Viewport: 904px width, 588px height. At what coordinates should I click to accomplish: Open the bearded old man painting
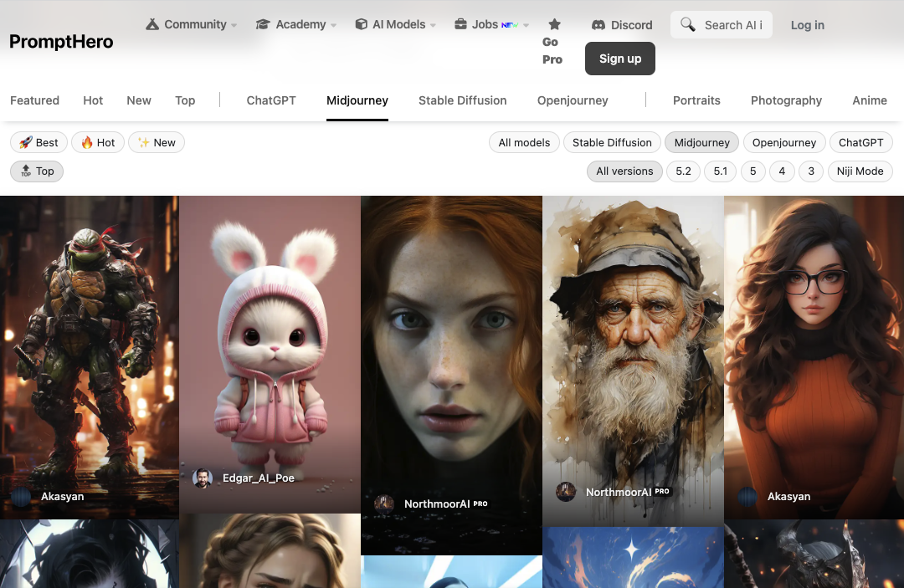click(633, 361)
